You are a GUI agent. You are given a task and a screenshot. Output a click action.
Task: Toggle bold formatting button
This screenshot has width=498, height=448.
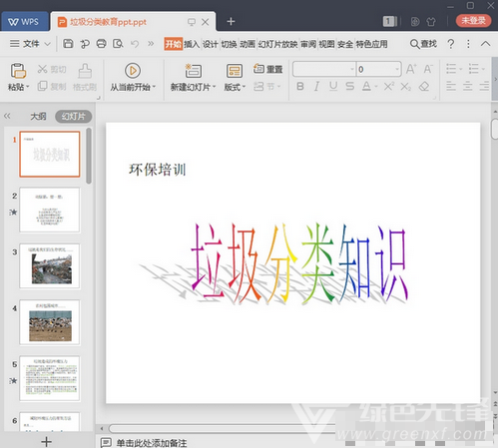click(x=300, y=87)
